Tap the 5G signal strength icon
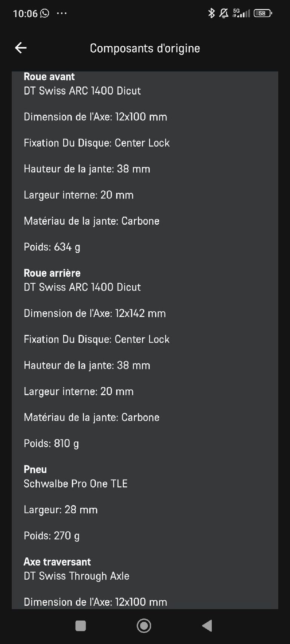The height and width of the screenshot is (644, 290). (241, 13)
